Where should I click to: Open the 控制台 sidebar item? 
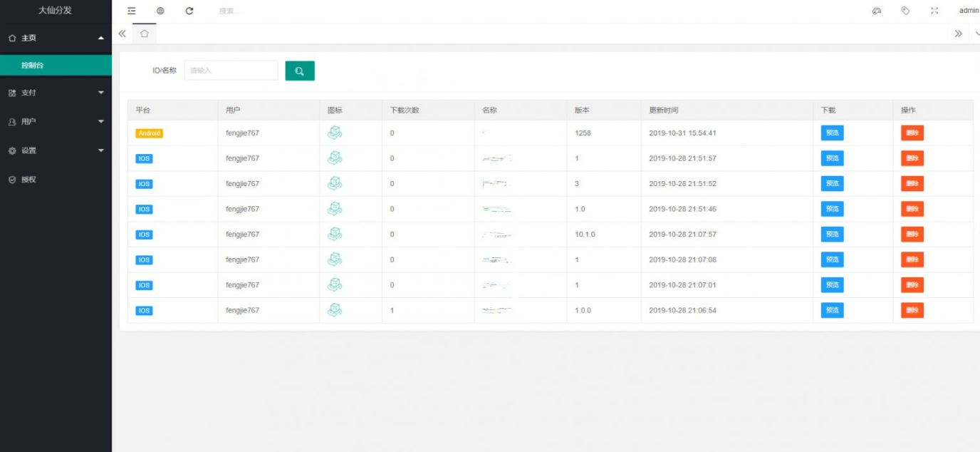(56, 65)
